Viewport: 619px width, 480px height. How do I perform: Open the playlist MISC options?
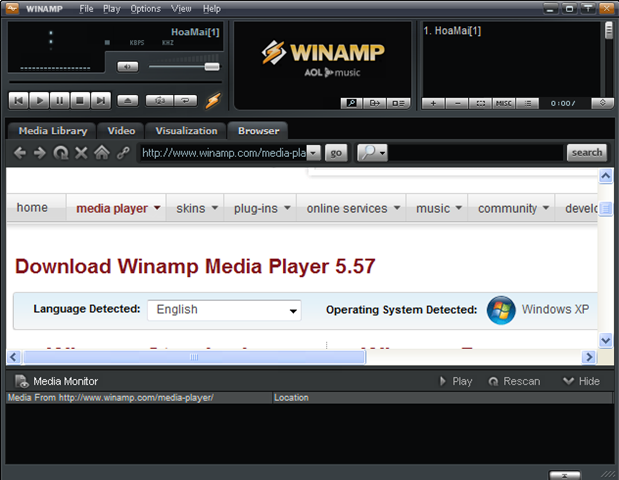pos(504,103)
